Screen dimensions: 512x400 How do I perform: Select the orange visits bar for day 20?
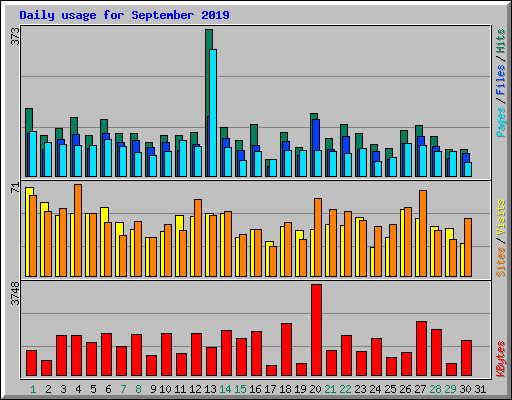tap(318, 237)
